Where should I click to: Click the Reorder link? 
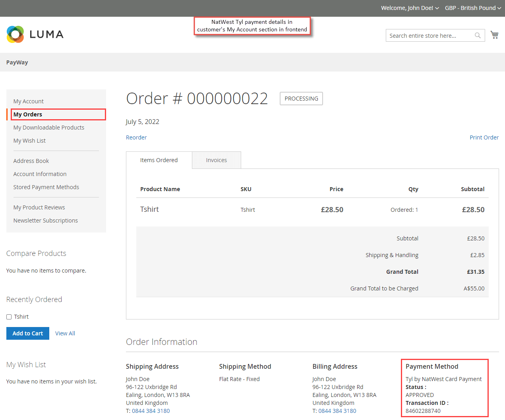tap(136, 137)
